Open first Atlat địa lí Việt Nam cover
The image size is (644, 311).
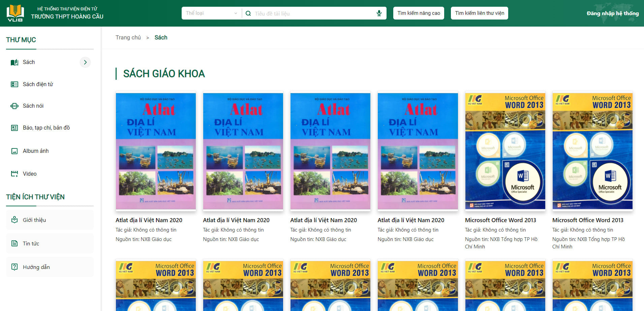tap(156, 151)
